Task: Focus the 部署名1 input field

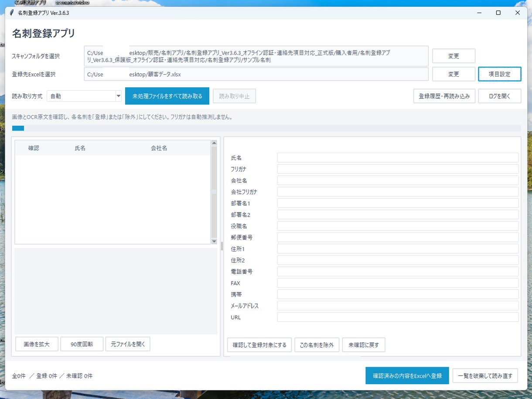Action: point(398,203)
